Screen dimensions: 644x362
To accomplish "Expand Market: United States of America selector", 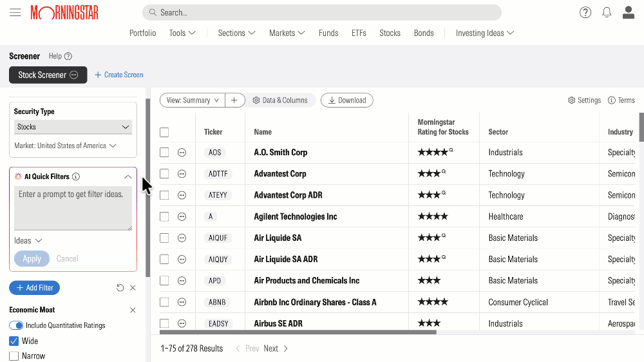I will click(x=65, y=146).
